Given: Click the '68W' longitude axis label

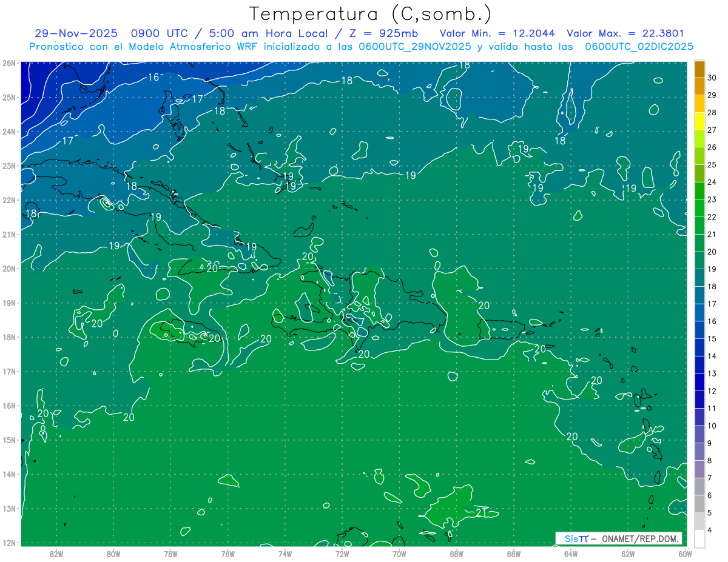Looking at the screenshot, I should [457, 554].
